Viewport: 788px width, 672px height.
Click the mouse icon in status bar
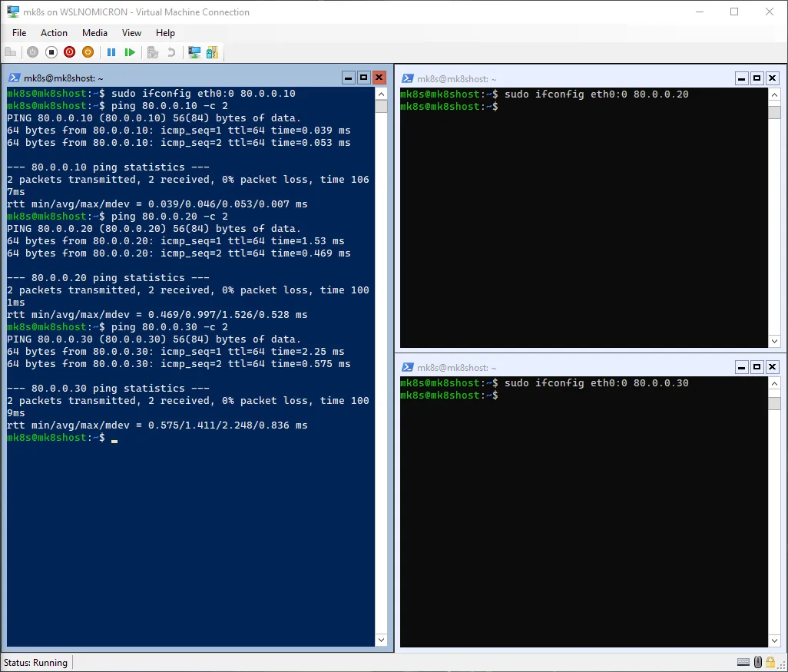(757, 662)
